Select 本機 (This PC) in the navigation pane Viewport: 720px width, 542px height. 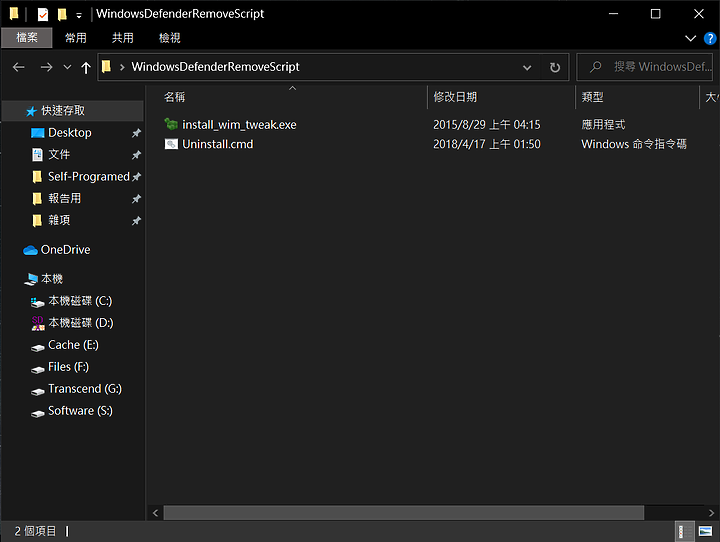coord(52,279)
